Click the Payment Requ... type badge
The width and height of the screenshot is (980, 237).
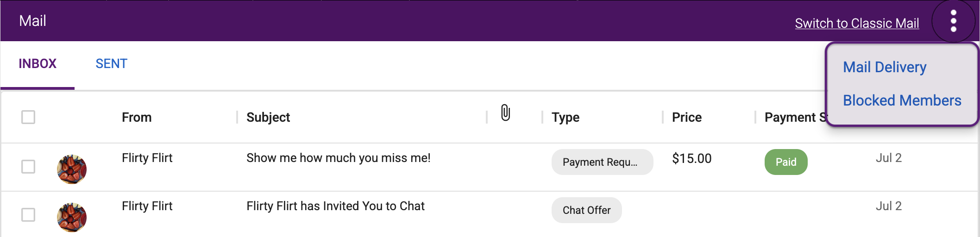602,162
